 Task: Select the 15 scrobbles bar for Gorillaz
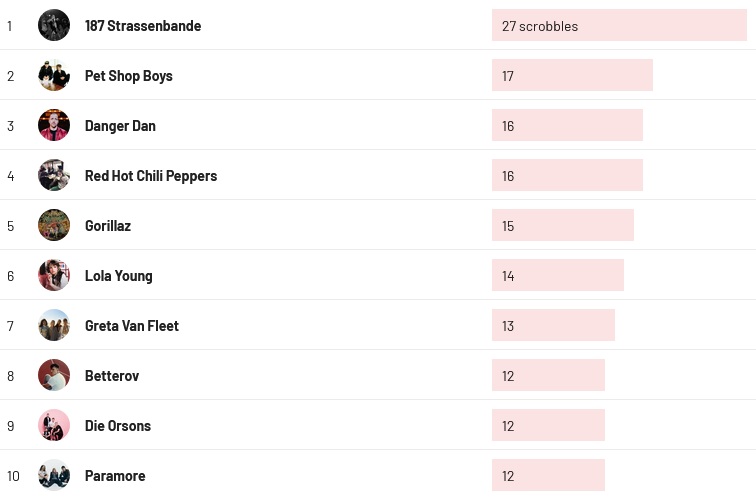pos(562,226)
